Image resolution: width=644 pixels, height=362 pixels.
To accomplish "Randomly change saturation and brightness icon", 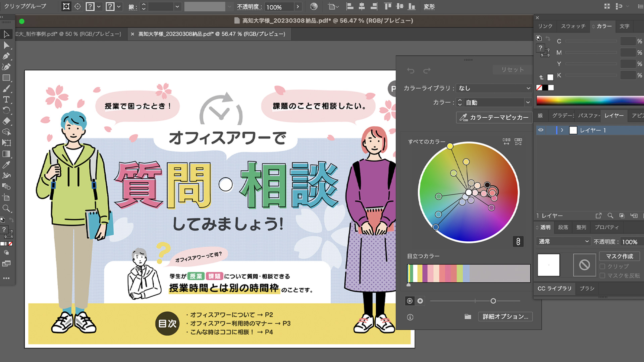I will pos(518,142).
